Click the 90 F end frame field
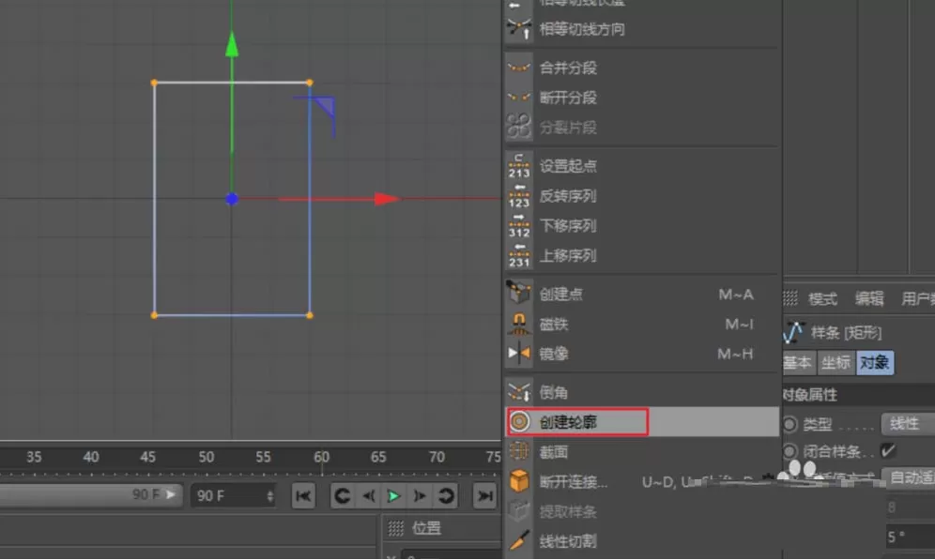This screenshot has width=935, height=560. point(233,495)
